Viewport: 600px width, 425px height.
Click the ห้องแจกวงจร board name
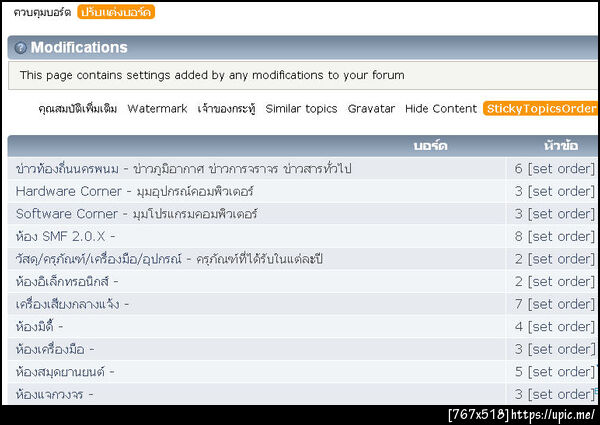coord(49,394)
